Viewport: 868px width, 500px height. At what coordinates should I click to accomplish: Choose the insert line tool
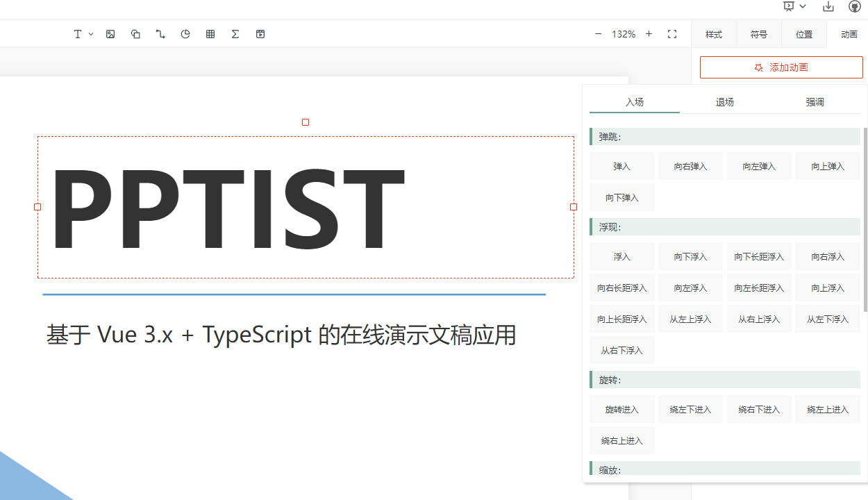tap(160, 34)
